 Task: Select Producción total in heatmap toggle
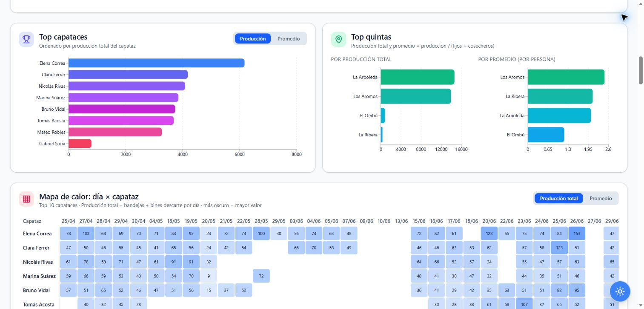(x=558, y=199)
